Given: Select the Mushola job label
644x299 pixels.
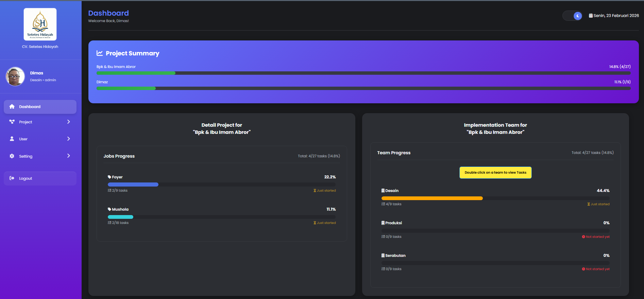Looking at the screenshot, I should tap(120, 209).
